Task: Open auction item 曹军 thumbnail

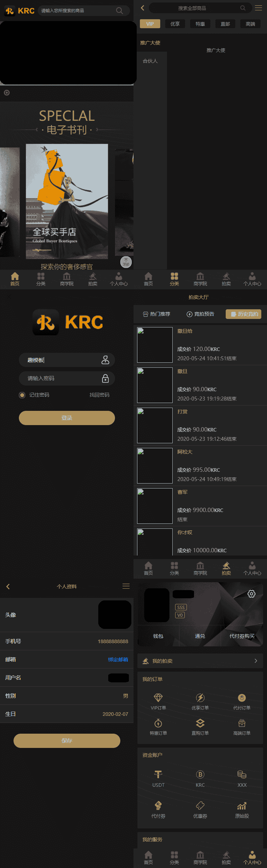Action: tap(155, 506)
